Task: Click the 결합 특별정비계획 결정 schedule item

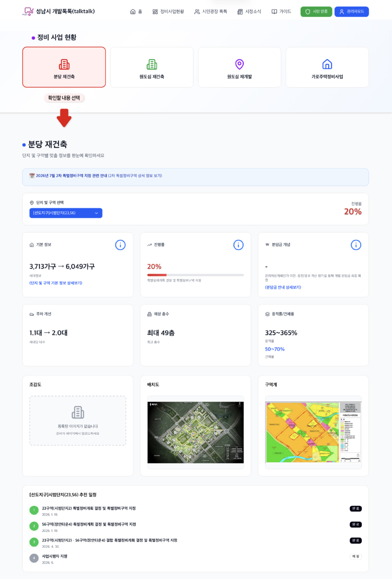Action: 110,541
